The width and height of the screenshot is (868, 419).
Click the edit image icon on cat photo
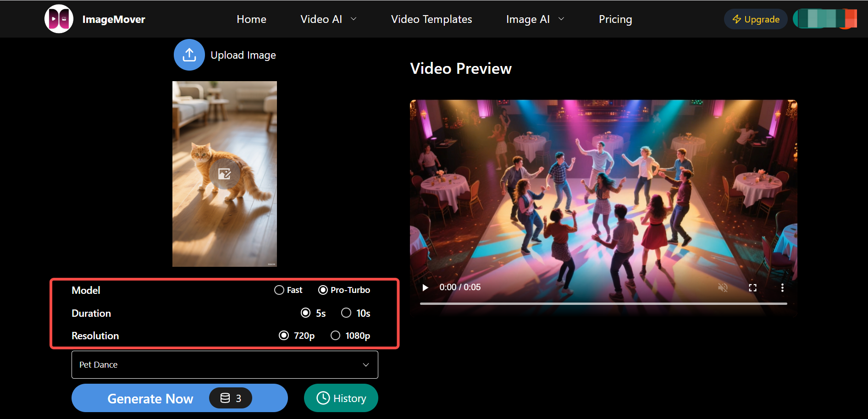click(225, 174)
